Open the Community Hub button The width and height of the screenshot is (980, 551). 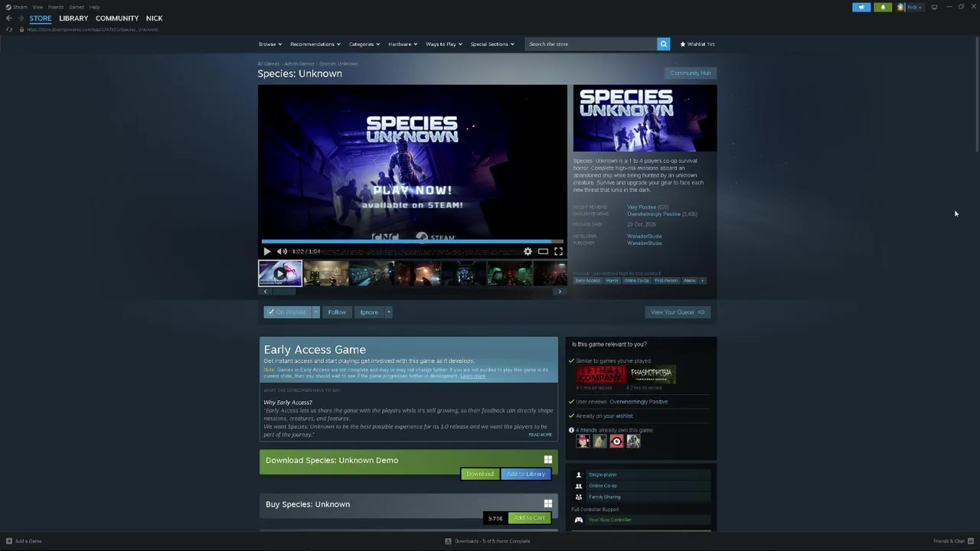coord(691,73)
